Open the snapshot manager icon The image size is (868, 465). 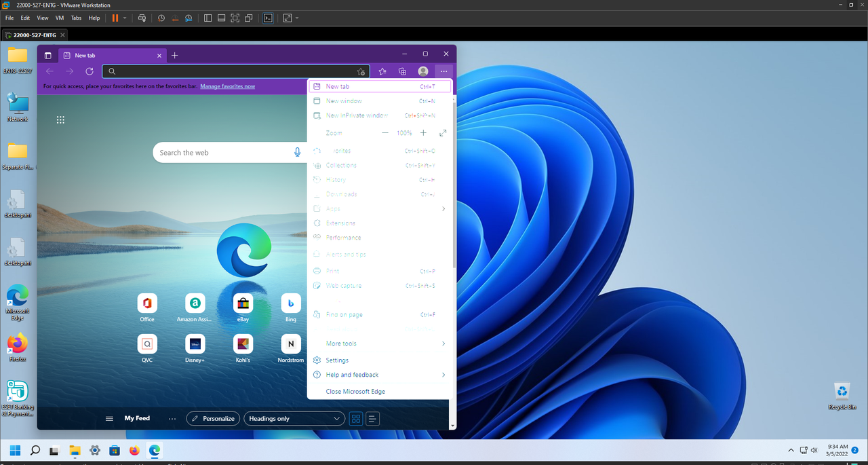point(189,18)
